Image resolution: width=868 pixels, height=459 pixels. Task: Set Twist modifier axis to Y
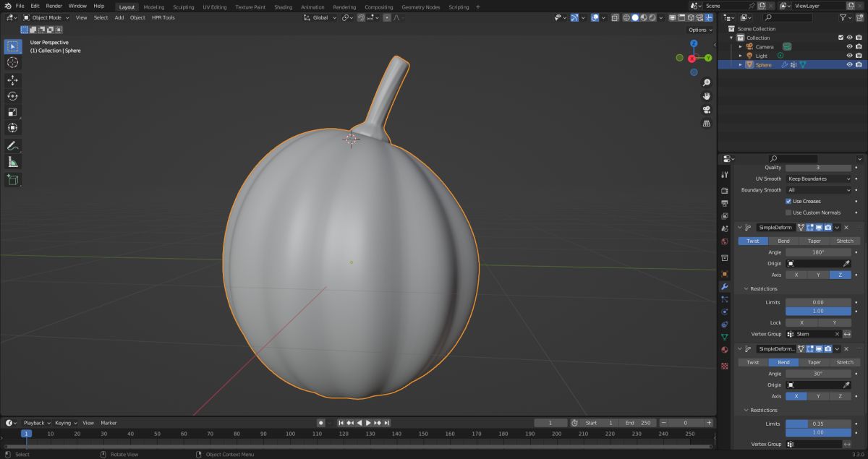(818, 275)
